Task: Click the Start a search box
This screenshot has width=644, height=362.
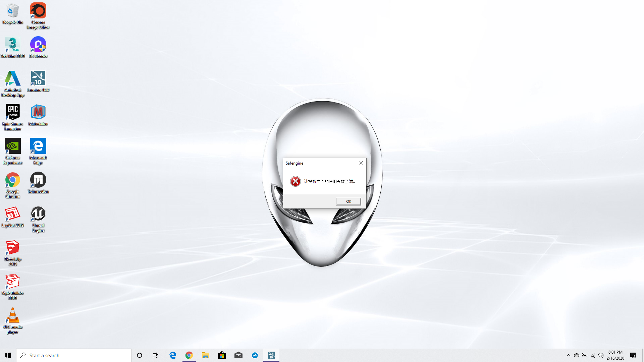Action: (x=74, y=355)
